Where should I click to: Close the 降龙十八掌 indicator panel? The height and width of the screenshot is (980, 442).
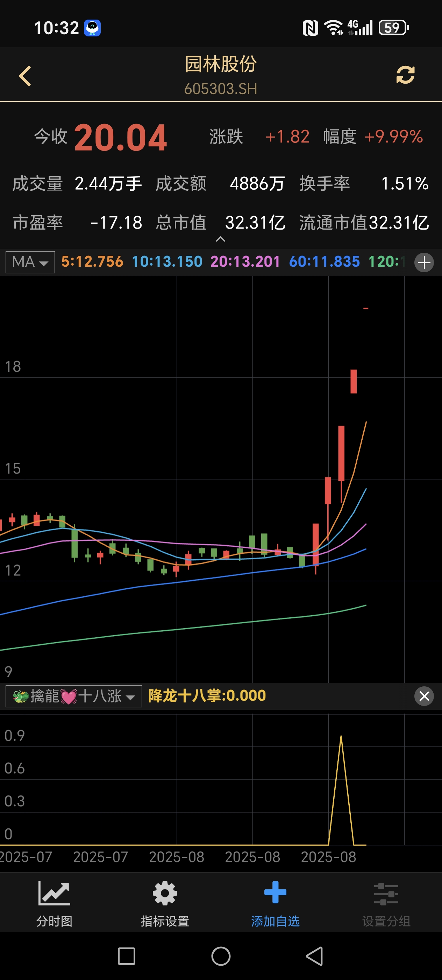coord(424,696)
